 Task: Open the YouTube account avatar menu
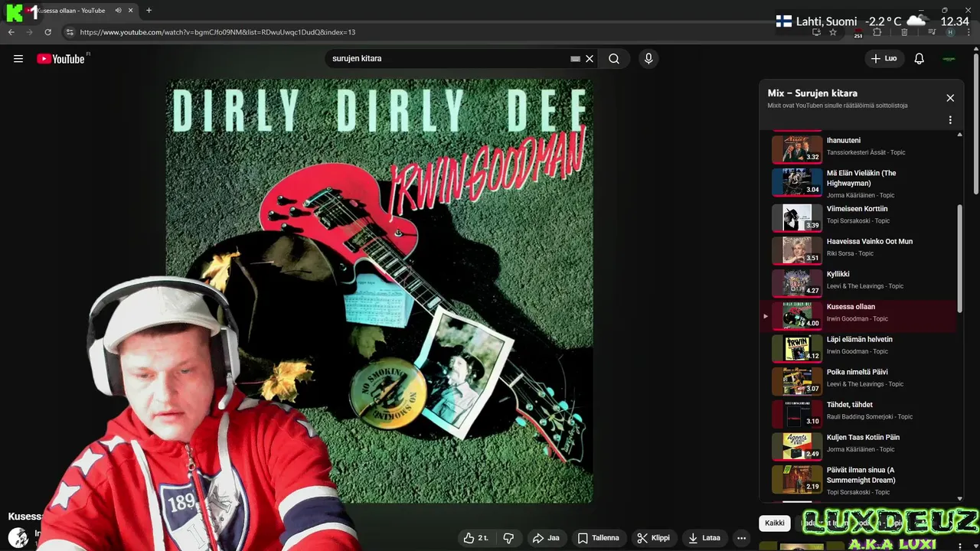(x=949, y=58)
